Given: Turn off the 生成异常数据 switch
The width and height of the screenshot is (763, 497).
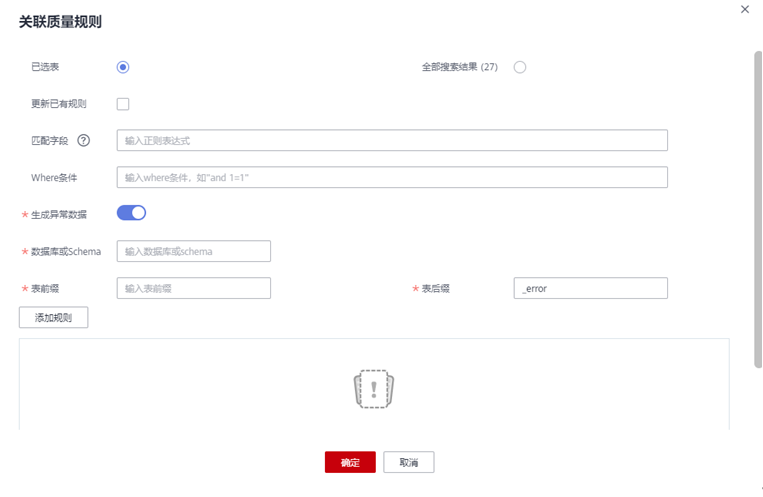Looking at the screenshot, I should [x=132, y=213].
